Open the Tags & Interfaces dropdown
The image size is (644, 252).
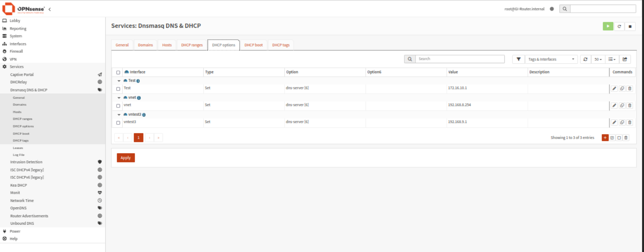tap(551, 59)
